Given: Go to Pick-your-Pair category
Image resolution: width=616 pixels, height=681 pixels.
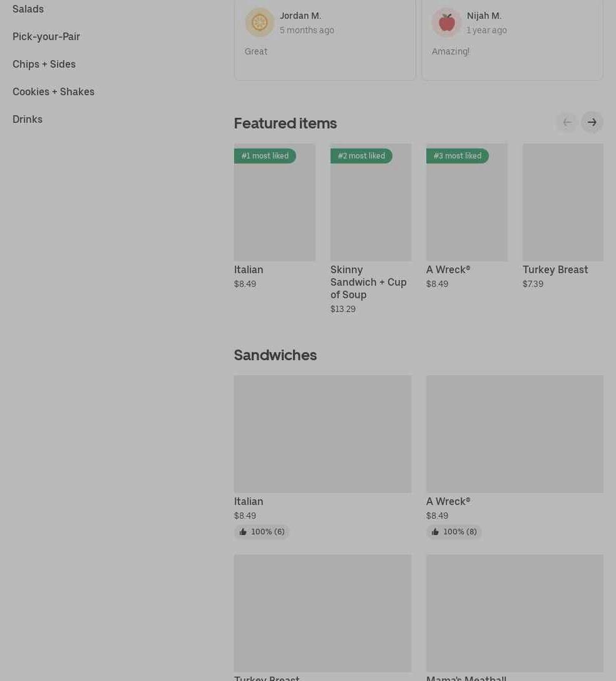Looking at the screenshot, I should tap(46, 36).
